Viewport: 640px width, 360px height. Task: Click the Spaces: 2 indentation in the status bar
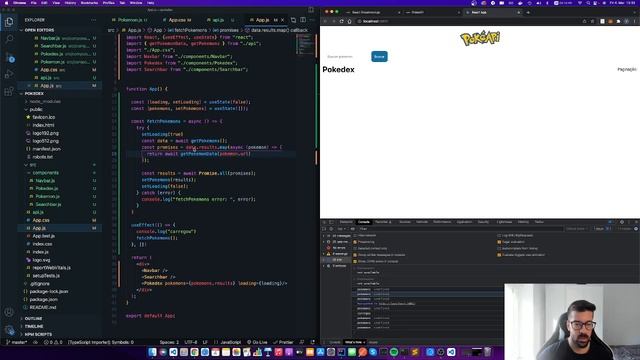pos(169,342)
